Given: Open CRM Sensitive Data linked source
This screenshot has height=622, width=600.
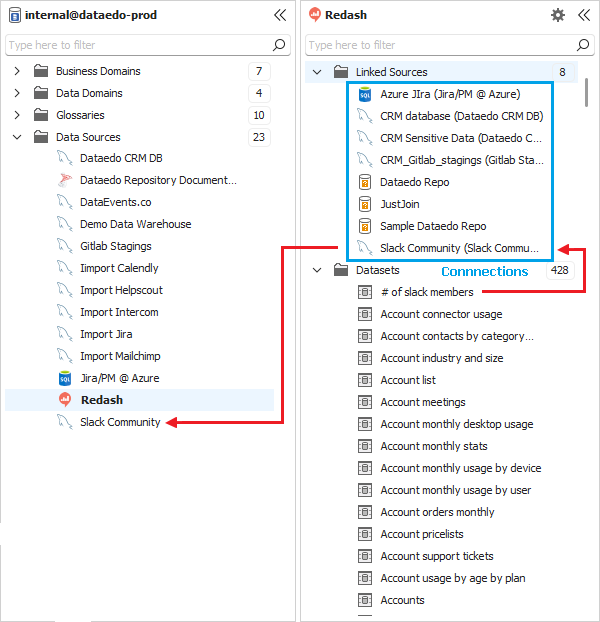Looking at the screenshot, I should (461, 138).
